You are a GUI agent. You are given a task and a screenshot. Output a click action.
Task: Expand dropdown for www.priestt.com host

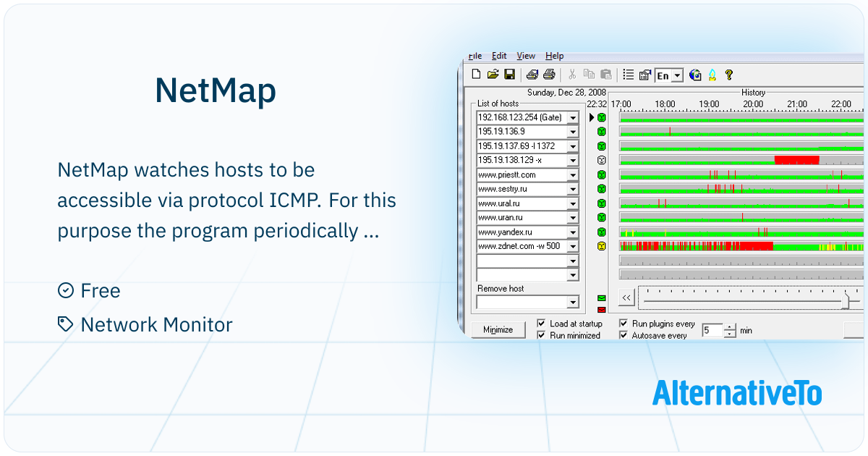[x=573, y=174]
